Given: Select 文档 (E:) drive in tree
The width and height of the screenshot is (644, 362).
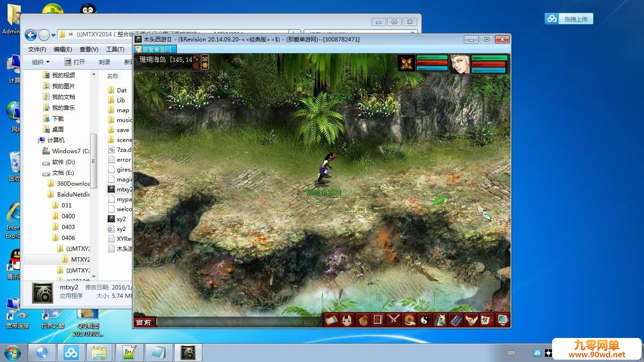Looking at the screenshot, I should [x=58, y=173].
